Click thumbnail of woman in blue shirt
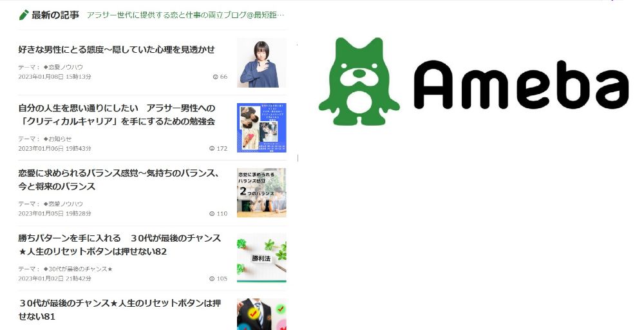The width and height of the screenshot is (644, 330). (261, 63)
